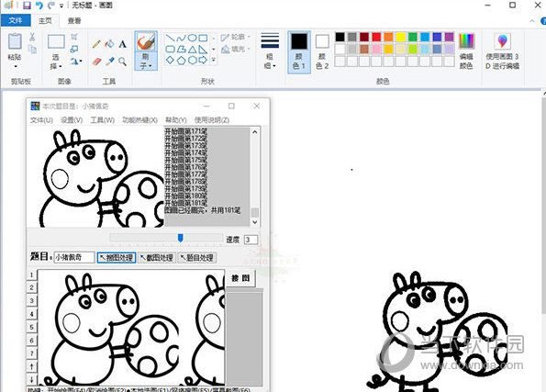Screen dimensions: 546x392
Task: Choose the Pentagon shape
Action: (181, 60)
